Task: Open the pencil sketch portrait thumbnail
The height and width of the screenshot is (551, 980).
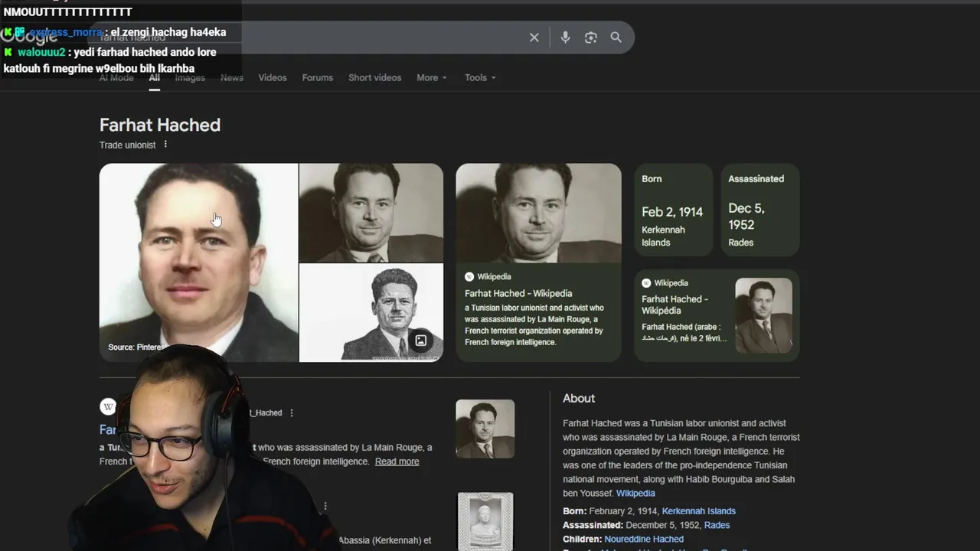Action: (371, 313)
